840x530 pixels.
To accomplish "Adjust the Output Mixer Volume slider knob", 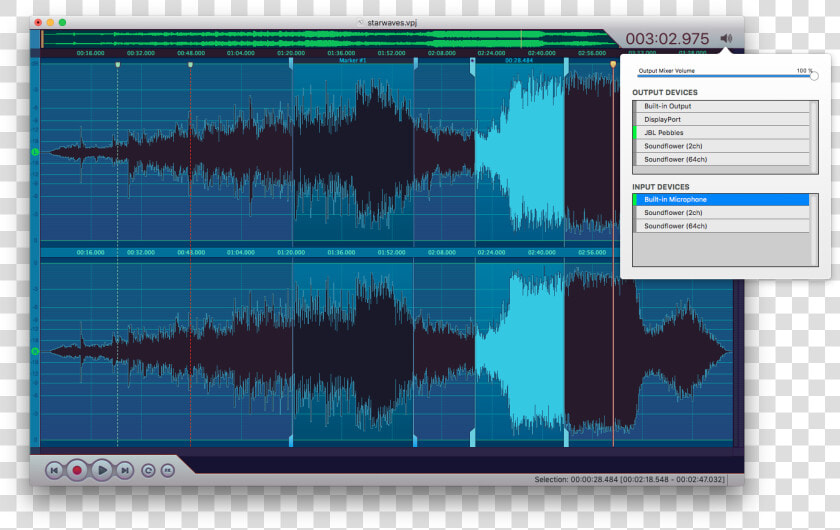I will [x=814, y=76].
